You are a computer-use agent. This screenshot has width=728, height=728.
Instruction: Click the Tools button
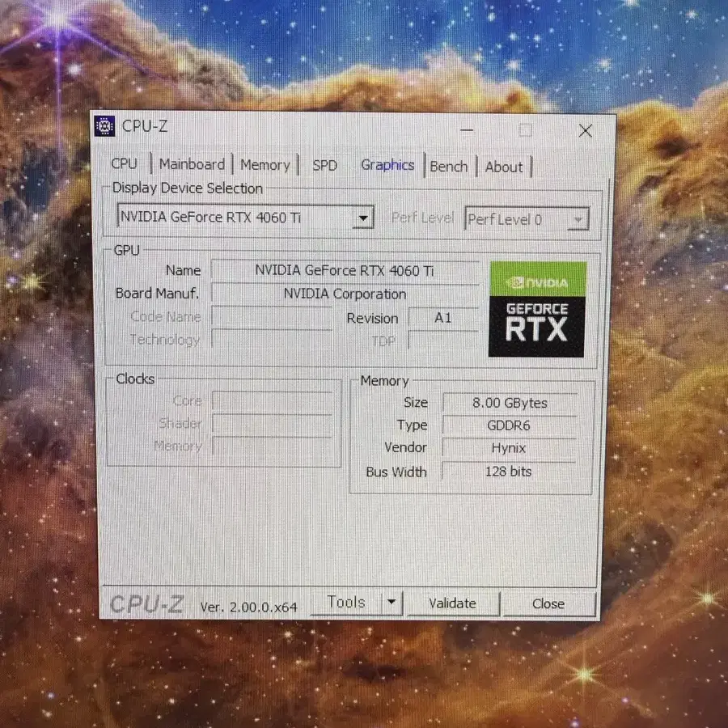[x=346, y=602]
